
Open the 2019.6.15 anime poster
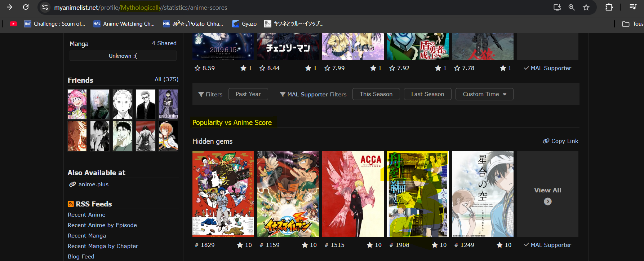(x=223, y=47)
